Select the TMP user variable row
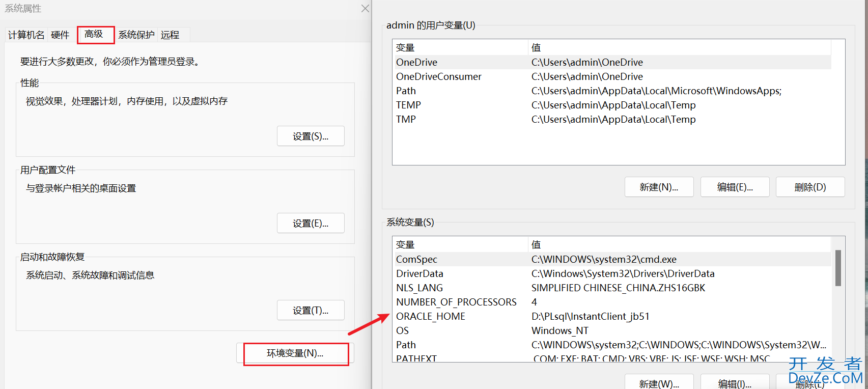The image size is (868, 389). (x=612, y=119)
